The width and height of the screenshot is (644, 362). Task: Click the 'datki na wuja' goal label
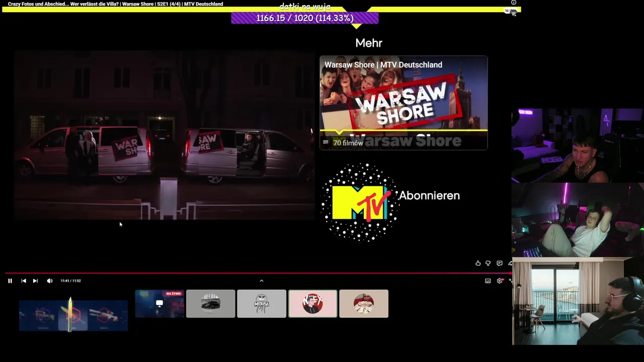pos(305,7)
